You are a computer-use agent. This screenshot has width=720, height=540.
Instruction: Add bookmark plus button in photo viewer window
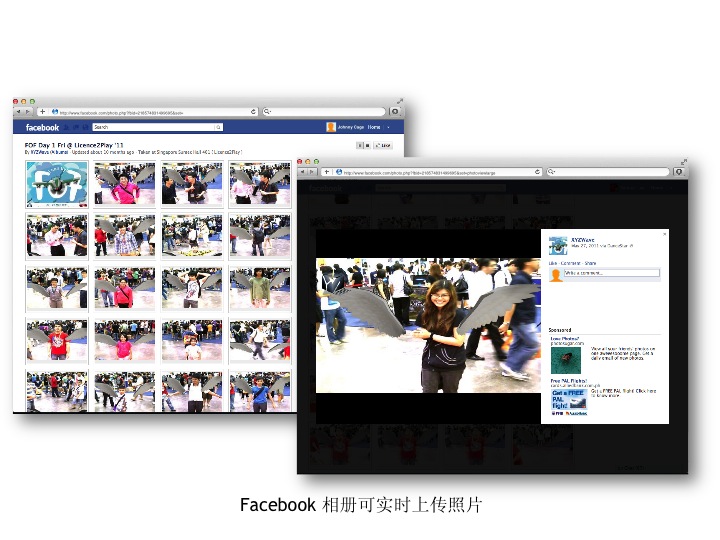click(326, 172)
